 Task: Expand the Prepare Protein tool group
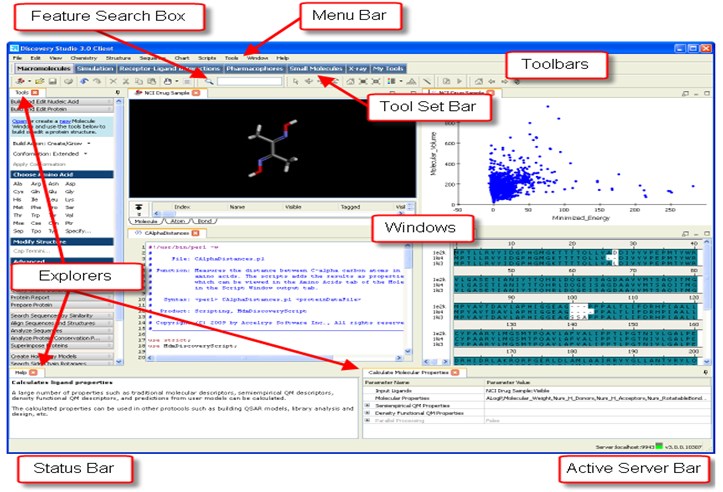pyautogui.click(x=61, y=305)
